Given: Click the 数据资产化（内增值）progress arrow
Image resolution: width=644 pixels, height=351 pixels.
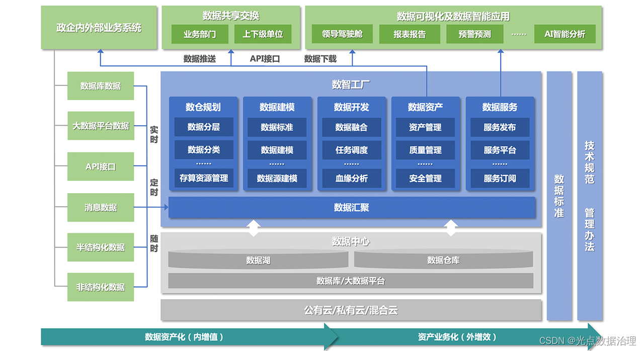Looking at the screenshot, I should pyautogui.click(x=185, y=337).
